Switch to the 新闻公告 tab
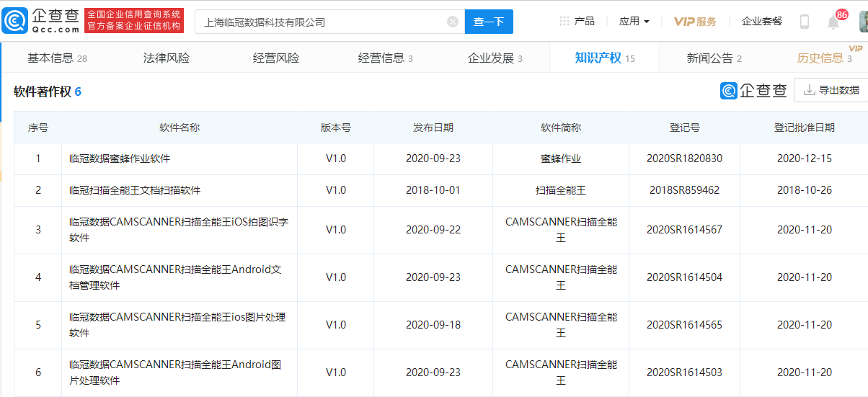Viewport: 868px width, 397px height. 714,58
